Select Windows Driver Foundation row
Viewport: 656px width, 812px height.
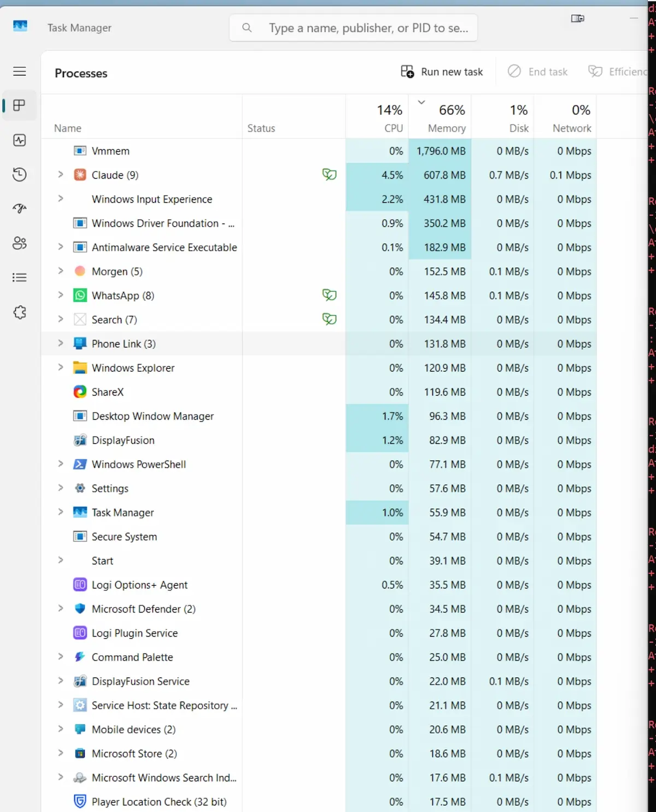(319, 223)
